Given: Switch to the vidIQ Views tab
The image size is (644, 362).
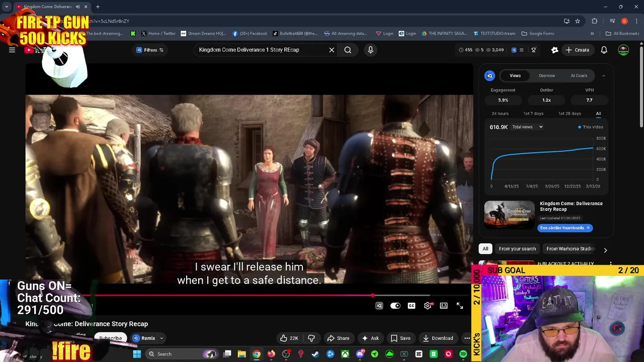Looking at the screenshot, I should pos(515,75).
